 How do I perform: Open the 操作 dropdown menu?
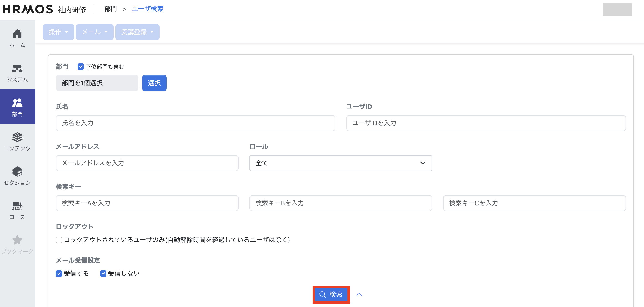click(x=58, y=32)
